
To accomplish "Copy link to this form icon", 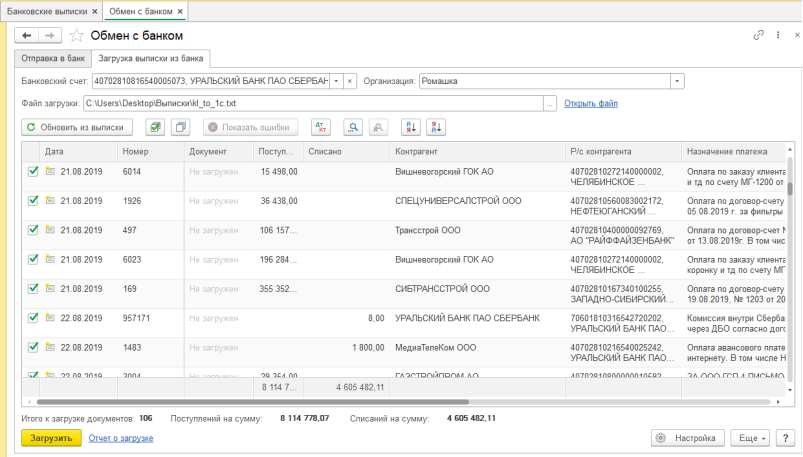I will [758, 35].
